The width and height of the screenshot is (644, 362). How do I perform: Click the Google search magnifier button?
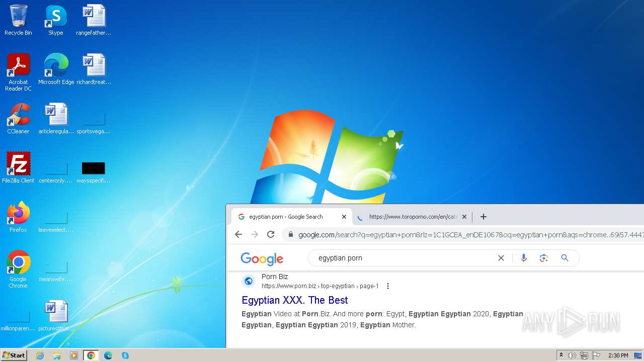click(x=565, y=258)
